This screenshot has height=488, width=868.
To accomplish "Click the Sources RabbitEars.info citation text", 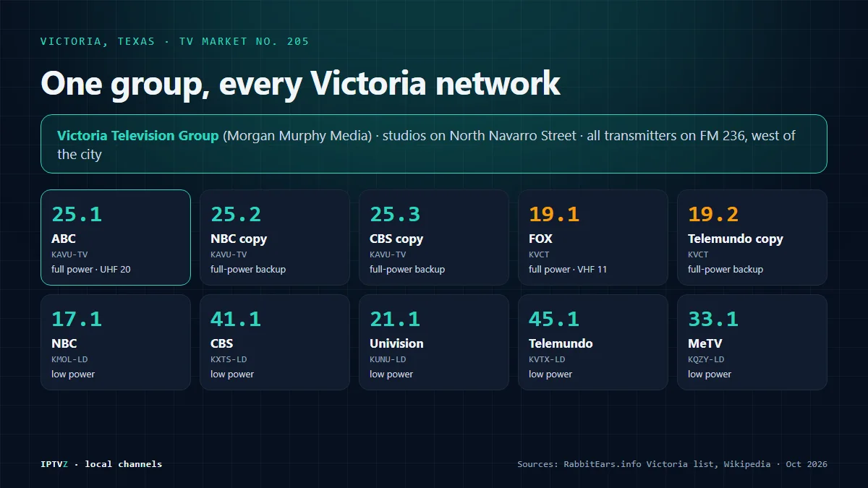I will click(672, 464).
